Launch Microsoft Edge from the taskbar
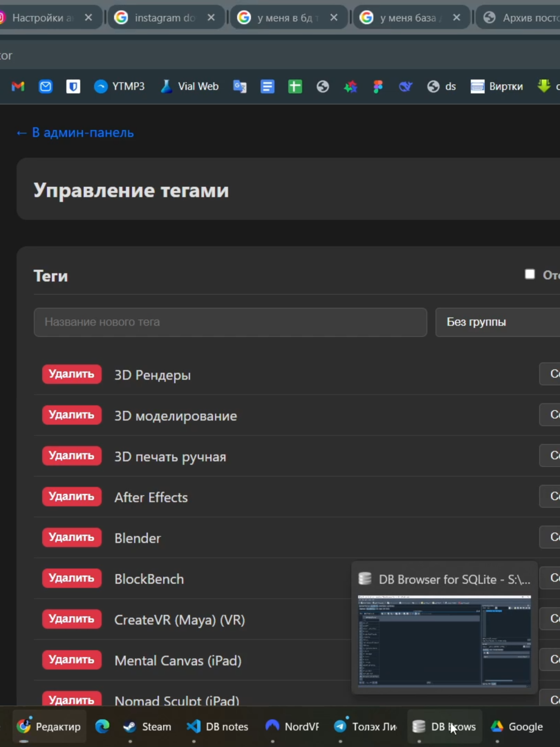 click(102, 726)
